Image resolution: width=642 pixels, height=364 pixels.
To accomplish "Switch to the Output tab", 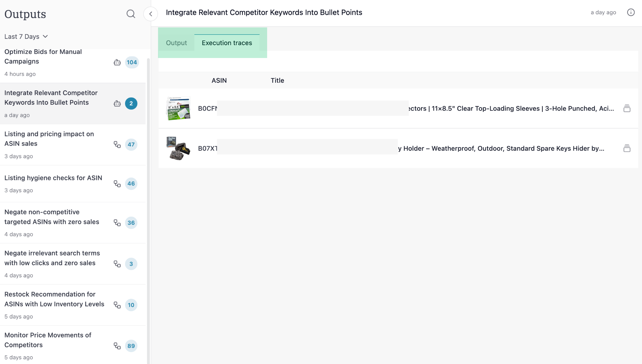I will pyautogui.click(x=176, y=43).
